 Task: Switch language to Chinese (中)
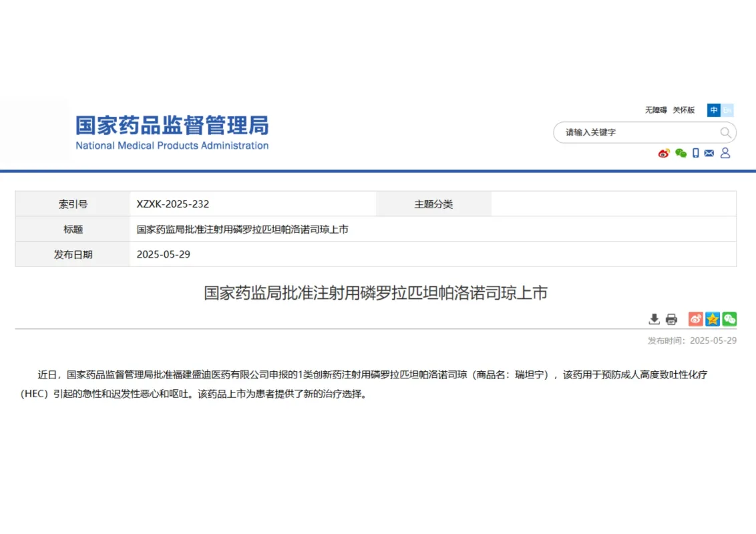point(714,110)
